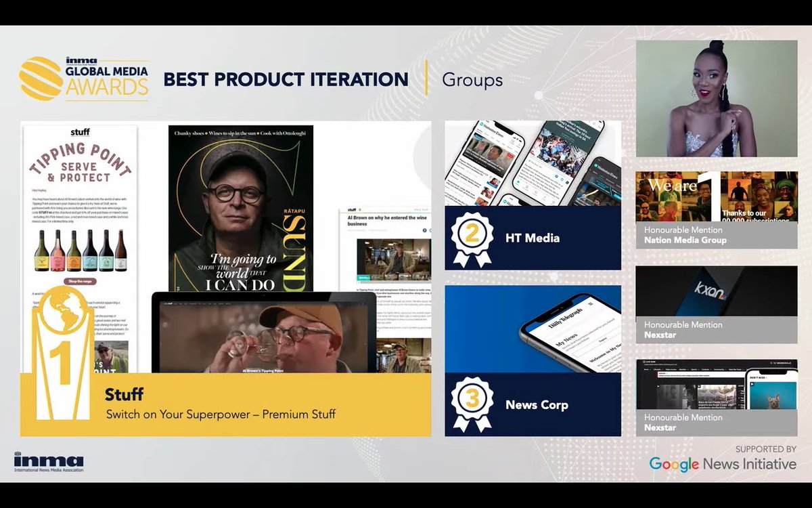Click the second place ribbon badge
Viewport: 812px width, 508px height.
click(472, 239)
